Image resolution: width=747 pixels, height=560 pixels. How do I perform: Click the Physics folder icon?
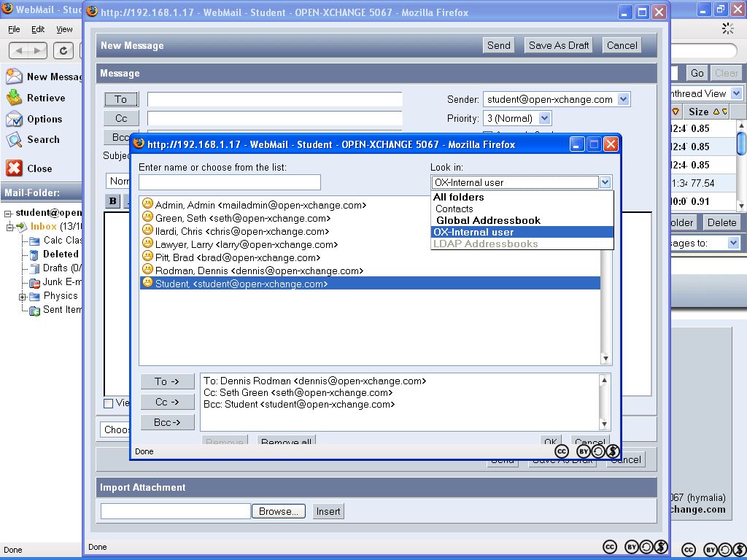34,297
